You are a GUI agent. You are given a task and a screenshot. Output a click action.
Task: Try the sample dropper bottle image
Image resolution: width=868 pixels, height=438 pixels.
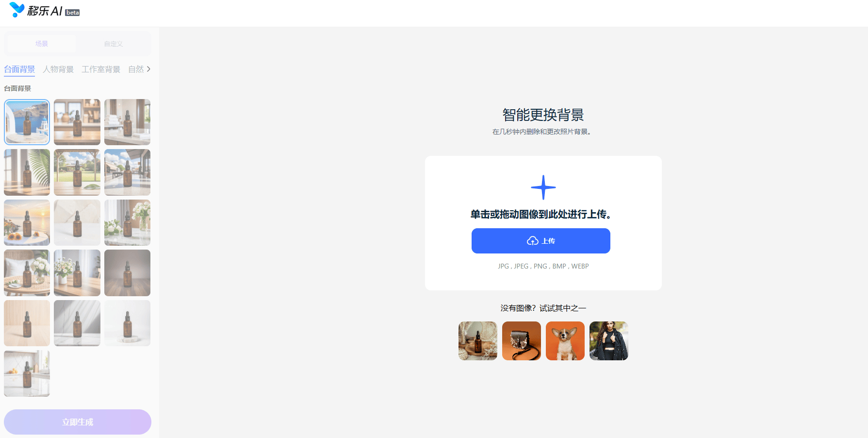click(478, 341)
